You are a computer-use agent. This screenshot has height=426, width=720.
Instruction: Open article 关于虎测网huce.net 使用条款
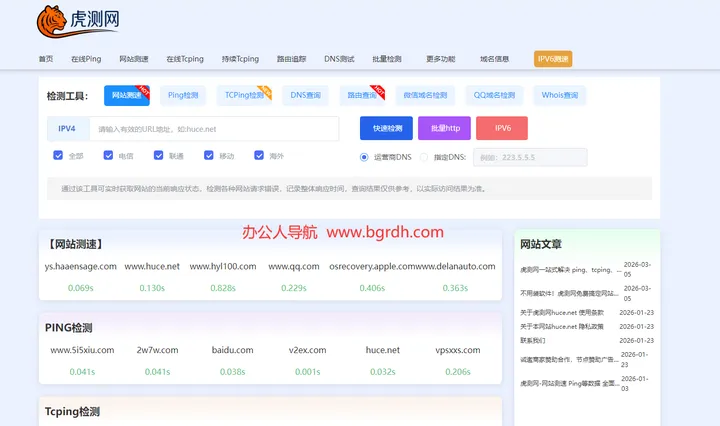(562, 313)
